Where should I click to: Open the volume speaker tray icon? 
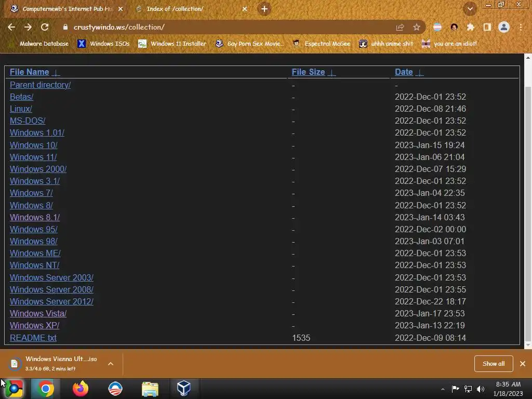(481, 389)
